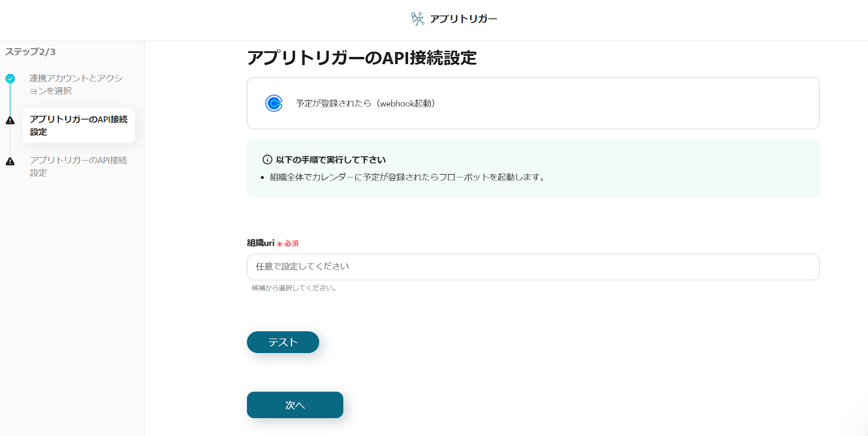Open the 連携アカウントとアクションを選択 step
Viewport: 868px width, 436px height.
76,85
